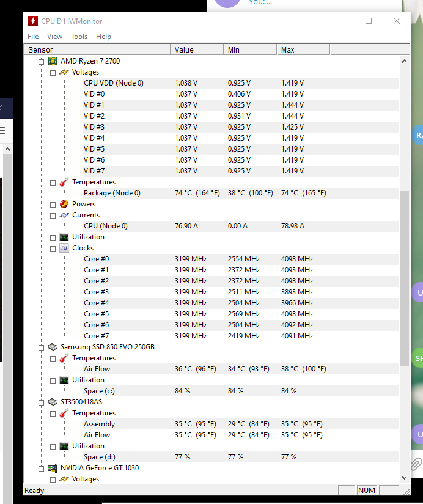Click the ST3500418AS Temperatures thermometer icon

(x=64, y=413)
